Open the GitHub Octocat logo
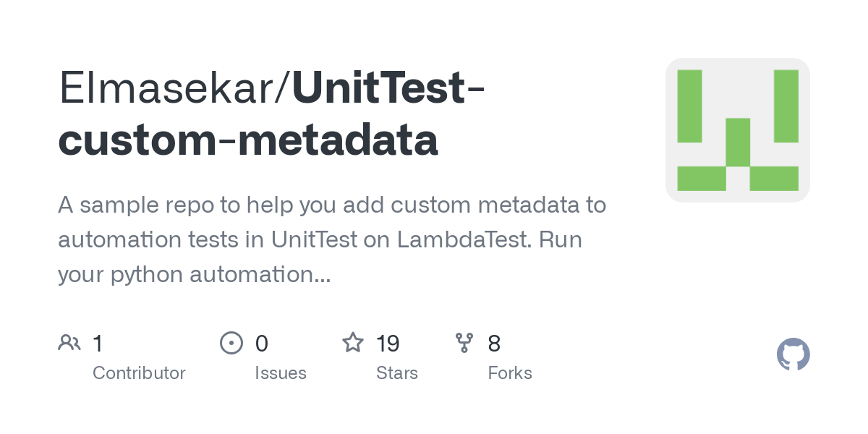 click(793, 355)
